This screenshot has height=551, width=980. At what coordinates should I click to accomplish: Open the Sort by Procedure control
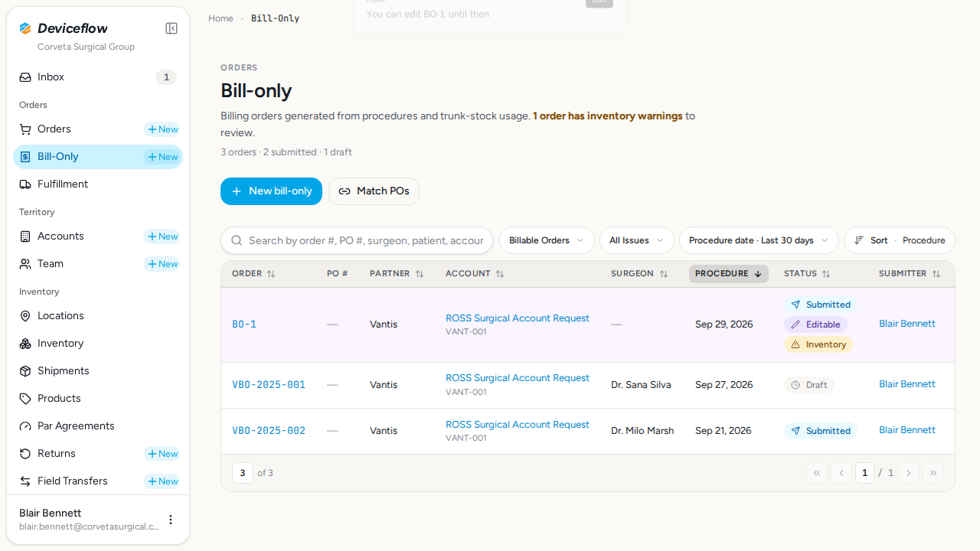(900, 240)
